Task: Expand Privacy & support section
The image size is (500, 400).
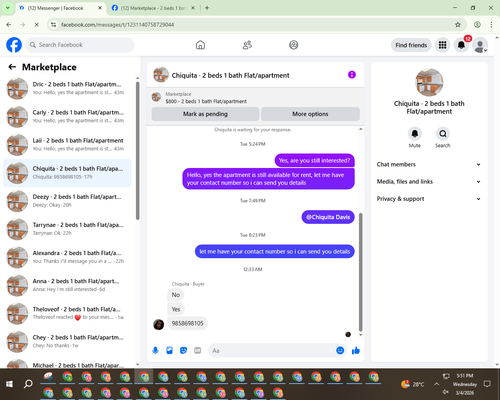Action: (x=429, y=199)
